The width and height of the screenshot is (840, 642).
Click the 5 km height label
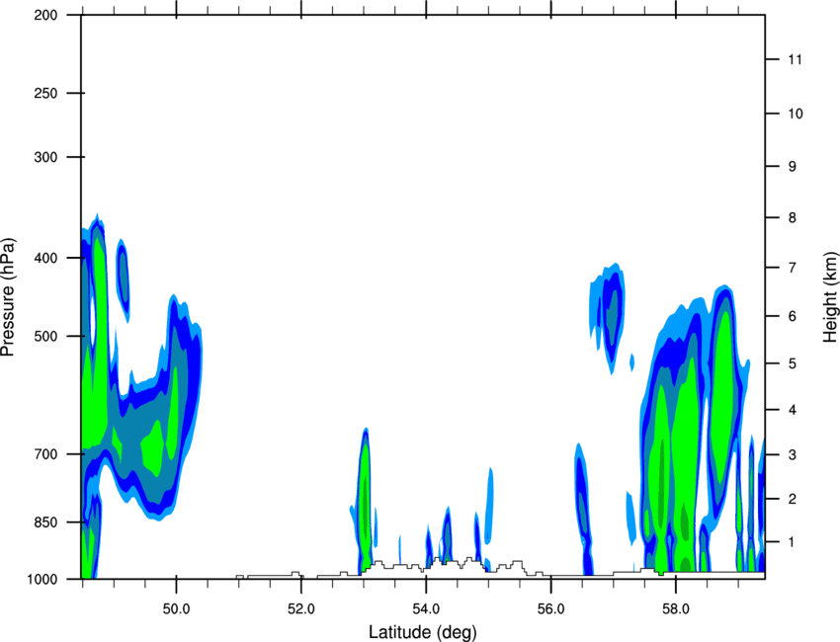pos(793,363)
